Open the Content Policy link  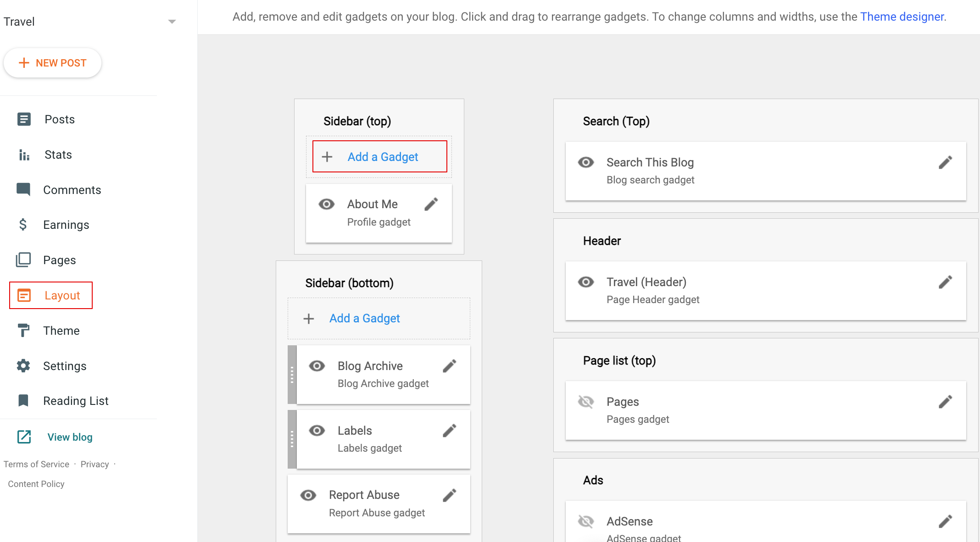[36, 484]
